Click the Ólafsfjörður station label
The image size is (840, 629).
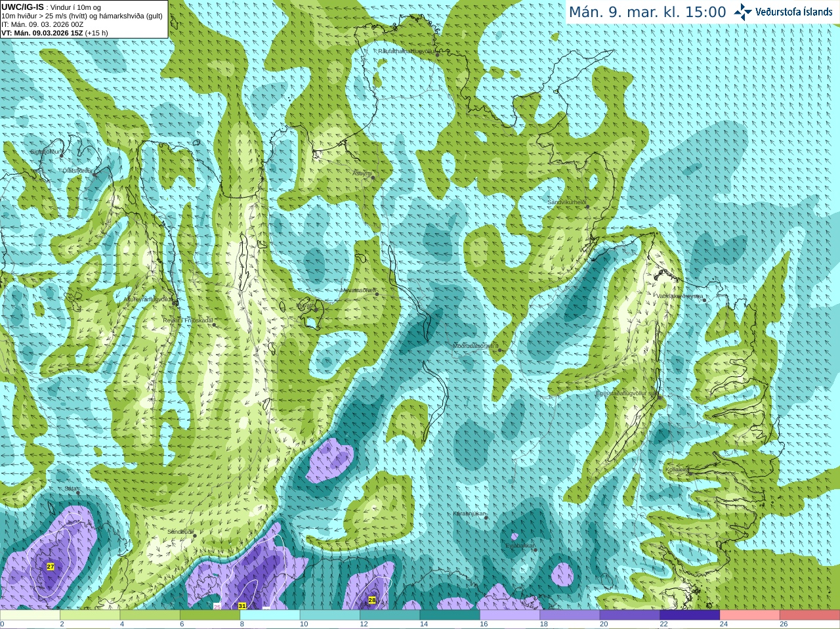pos(77,170)
